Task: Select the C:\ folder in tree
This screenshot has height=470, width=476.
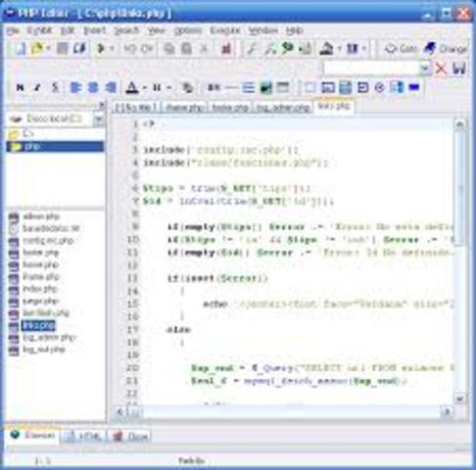Action: click(x=22, y=133)
